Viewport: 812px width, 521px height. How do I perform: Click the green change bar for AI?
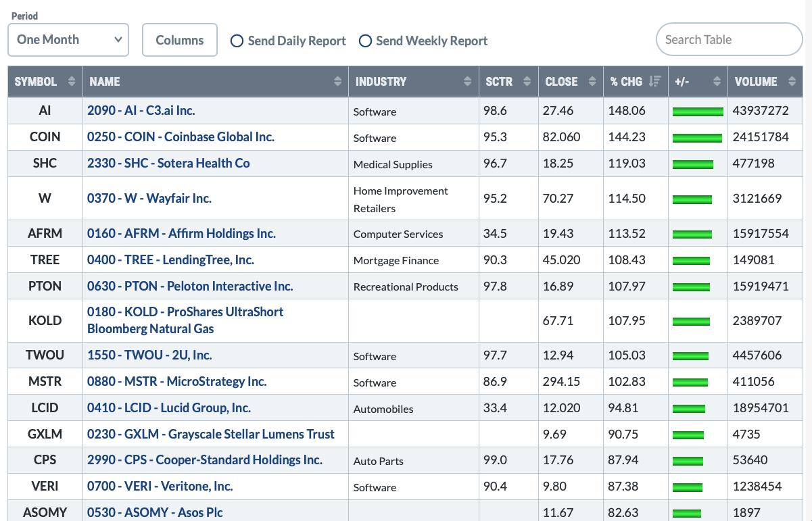[x=697, y=111]
